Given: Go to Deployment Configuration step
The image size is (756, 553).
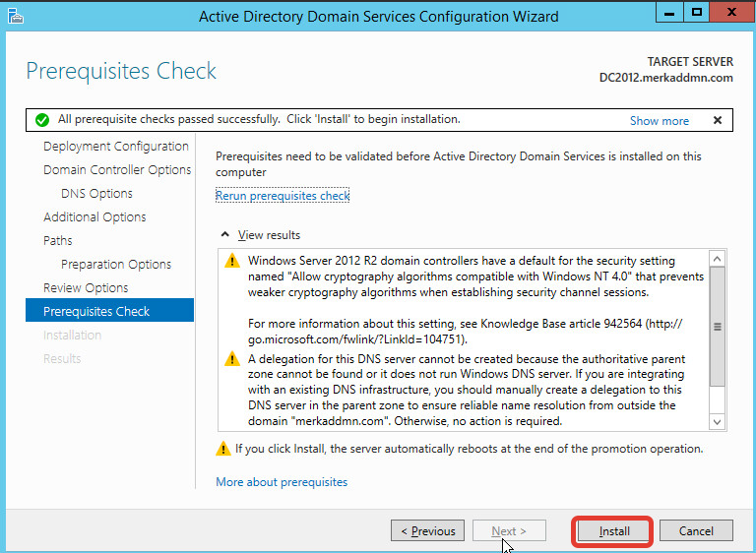Looking at the screenshot, I should pos(116,146).
